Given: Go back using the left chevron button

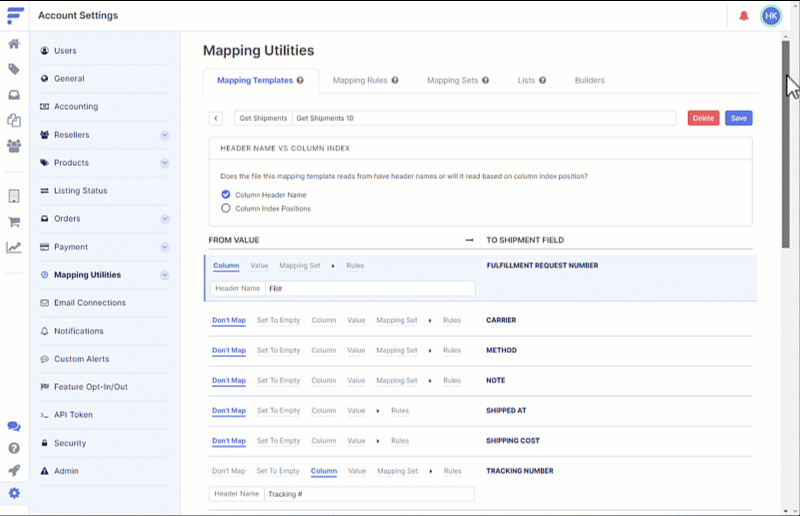Looking at the screenshot, I should [x=216, y=118].
